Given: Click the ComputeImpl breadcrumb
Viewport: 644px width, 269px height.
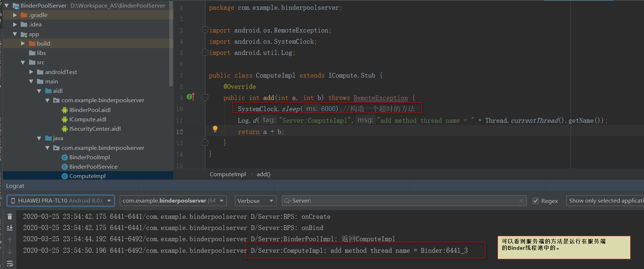Looking at the screenshot, I should point(227,174).
